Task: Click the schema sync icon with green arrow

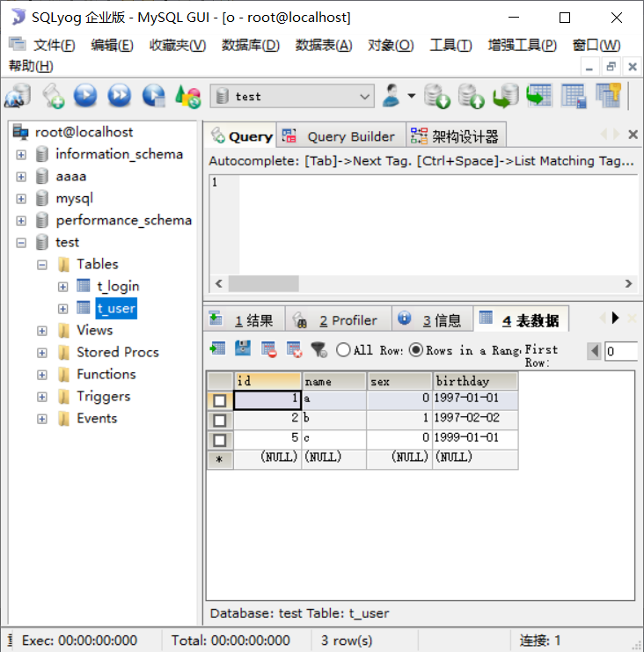Action: 539,96
